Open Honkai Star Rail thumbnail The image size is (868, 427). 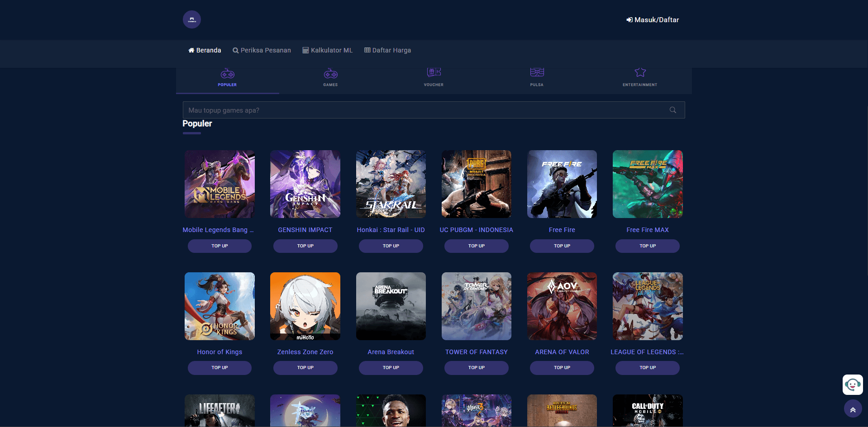pyautogui.click(x=391, y=184)
